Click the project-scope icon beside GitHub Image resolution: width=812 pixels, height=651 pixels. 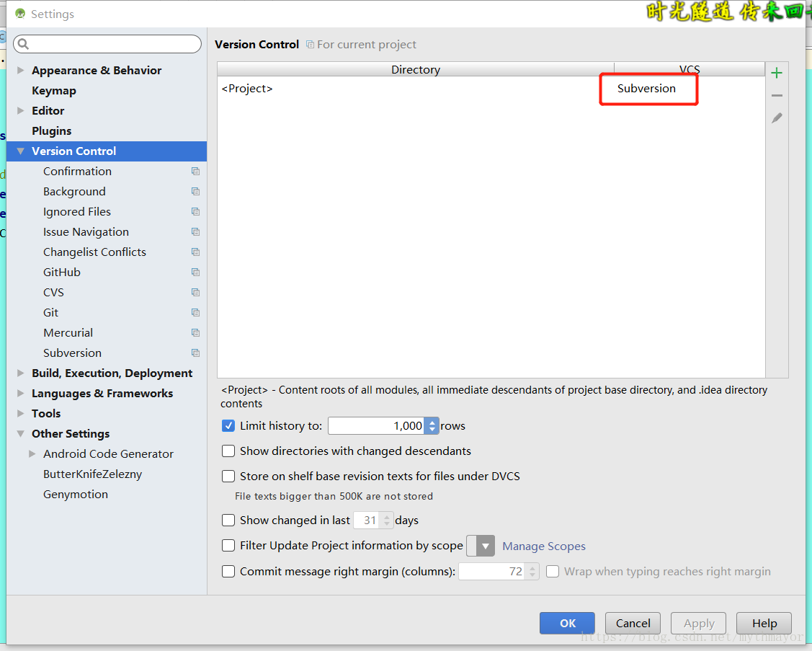click(195, 272)
